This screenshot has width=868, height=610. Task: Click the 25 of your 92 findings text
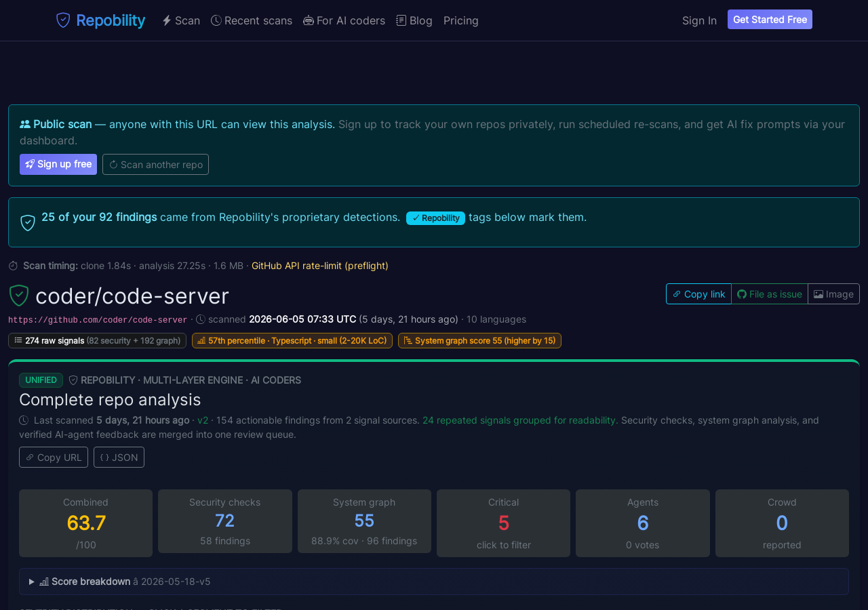(x=99, y=217)
